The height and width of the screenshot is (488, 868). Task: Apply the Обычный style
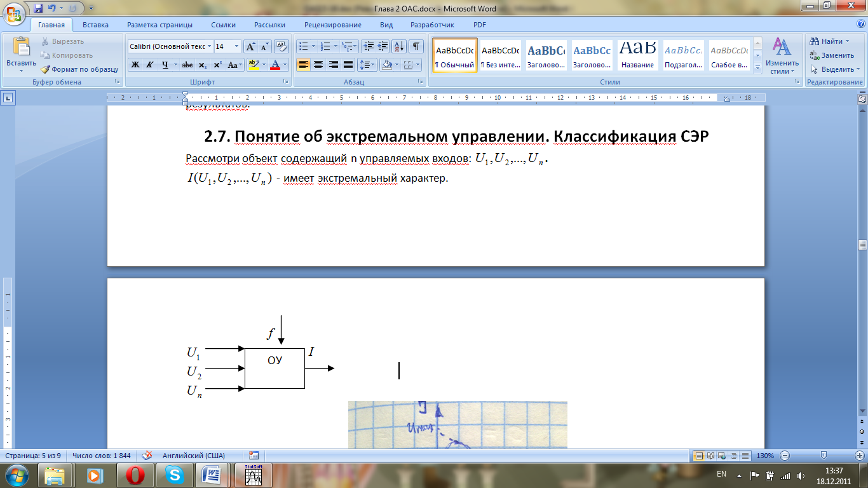coord(455,56)
